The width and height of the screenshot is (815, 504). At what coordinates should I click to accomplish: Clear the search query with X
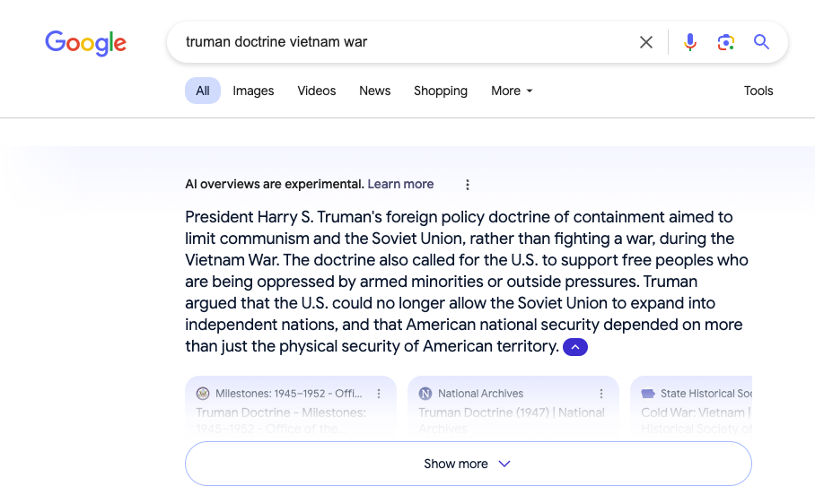coord(646,42)
